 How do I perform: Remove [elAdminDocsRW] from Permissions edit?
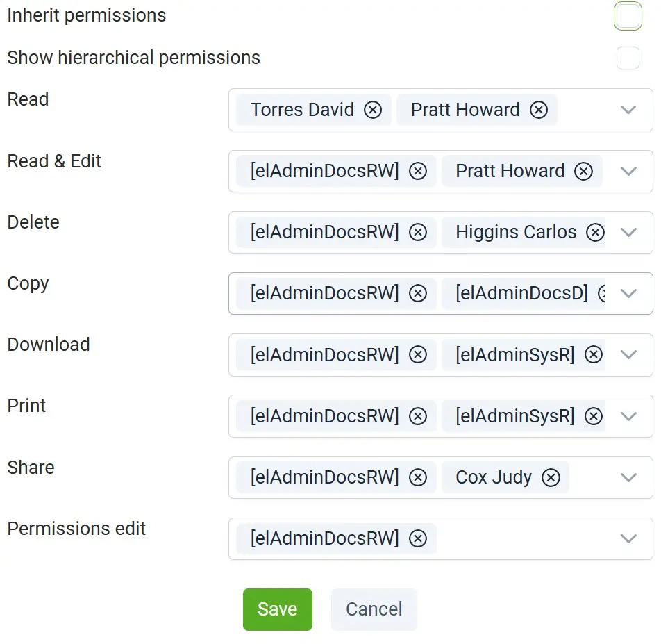coord(418,538)
